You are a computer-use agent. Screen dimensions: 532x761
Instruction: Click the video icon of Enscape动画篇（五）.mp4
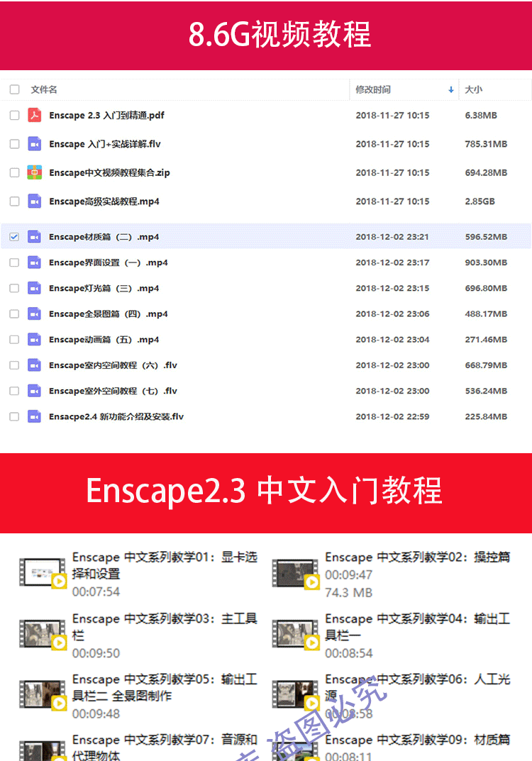pyautogui.click(x=35, y=340)
